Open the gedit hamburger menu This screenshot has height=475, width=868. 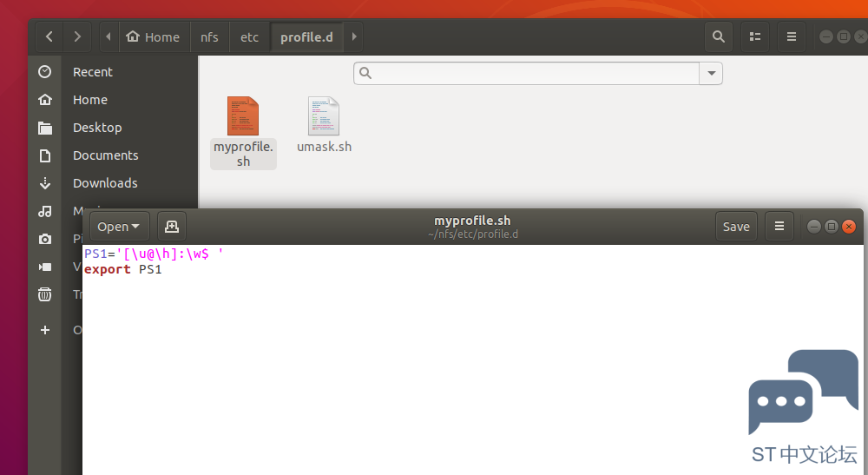point(779,227)
